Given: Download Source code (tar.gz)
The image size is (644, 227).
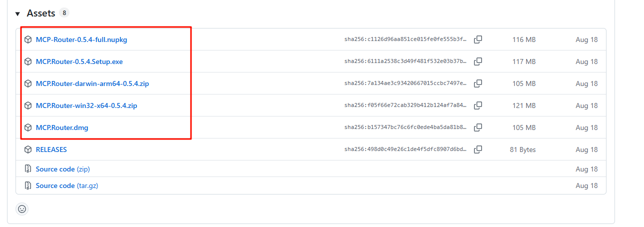Looking at the screenshot, I should click(66, 185).
